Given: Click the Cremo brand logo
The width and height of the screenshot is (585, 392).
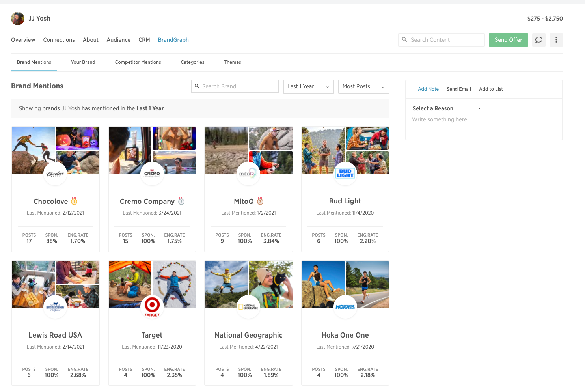Looking at the screenshot, I should point(152,174).
